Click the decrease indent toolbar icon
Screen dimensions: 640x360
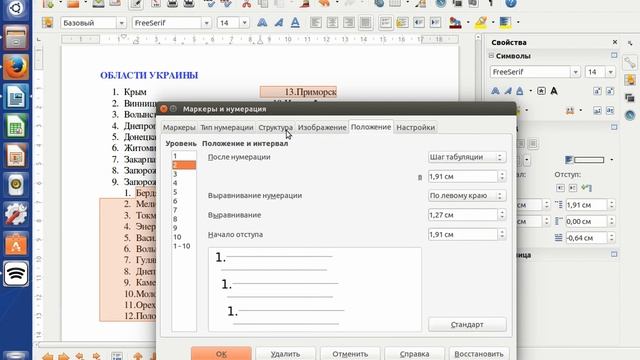click(419, 22)
